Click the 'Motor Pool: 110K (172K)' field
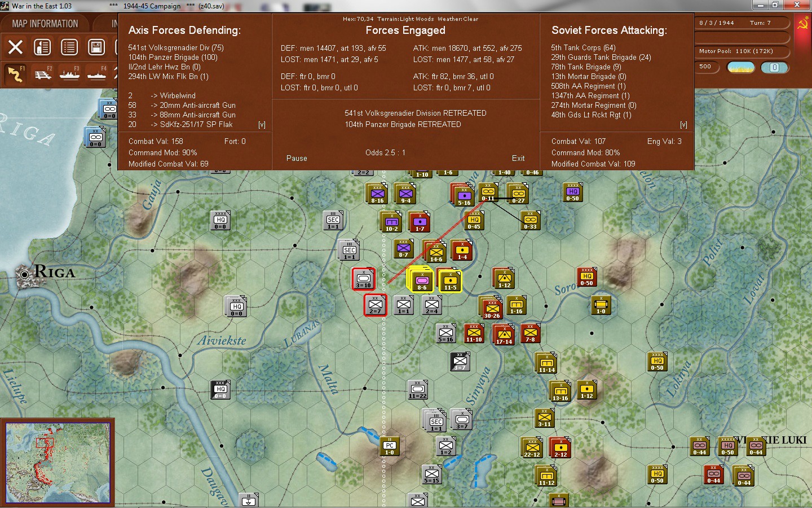 tap(742, 51)
